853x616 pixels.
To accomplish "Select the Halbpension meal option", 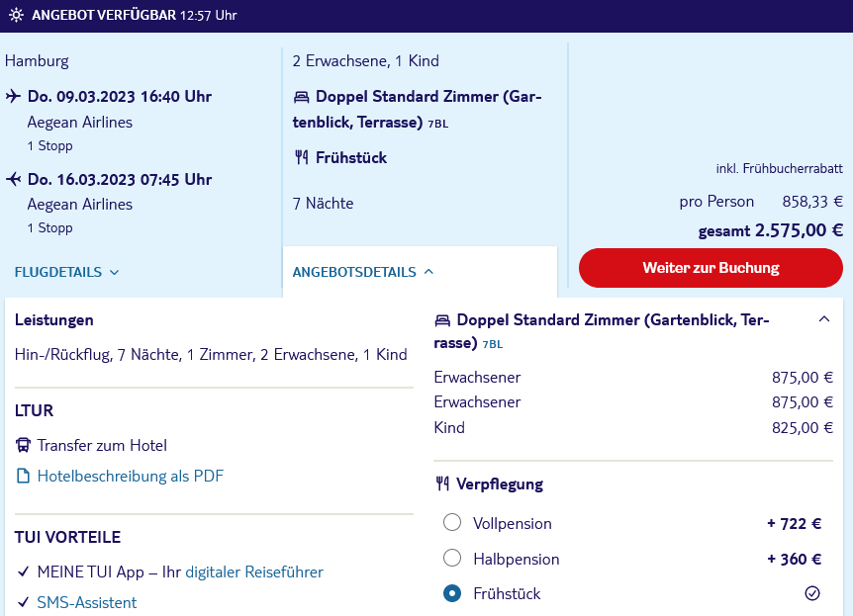I will (452, 558).
